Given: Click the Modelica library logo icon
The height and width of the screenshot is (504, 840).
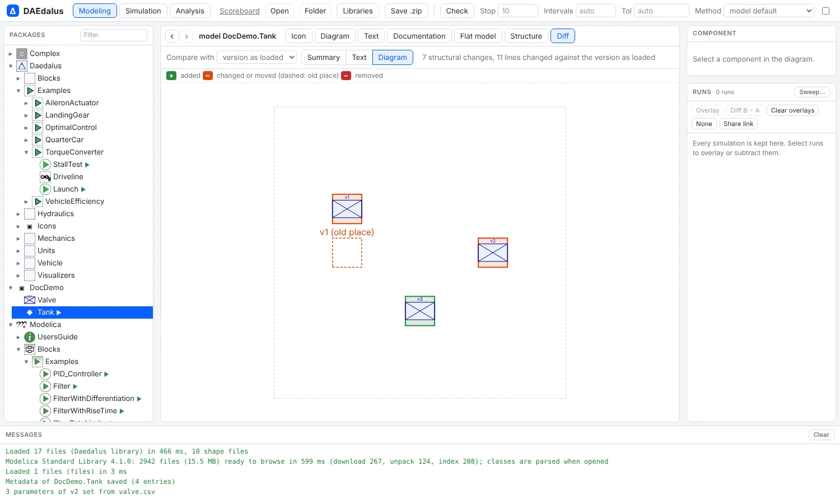Looking at the screenshot, I should pyautogui.click(x=22, y=325).
